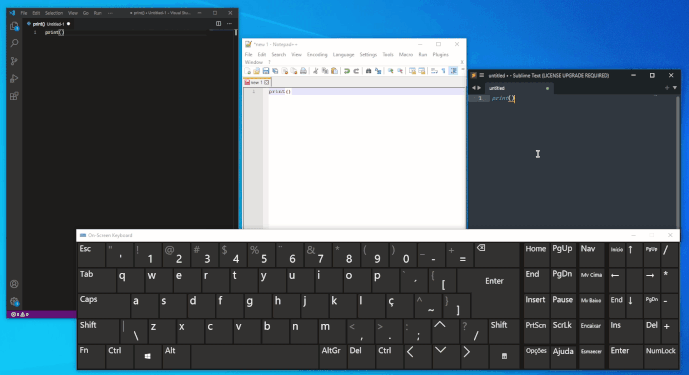This screenshot has height=375, width=689.
Task: Open Run and Debug in VS Code
Action: tap(14, 79)
